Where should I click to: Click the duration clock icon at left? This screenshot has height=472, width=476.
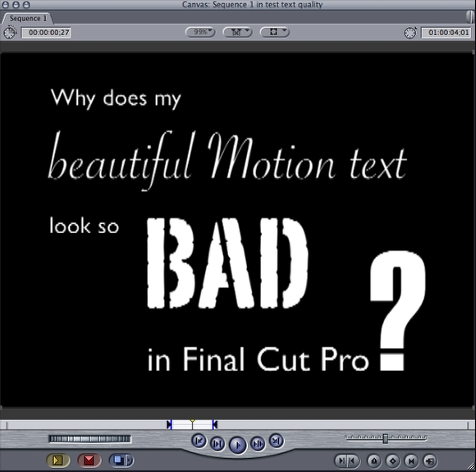pos(10,33)
